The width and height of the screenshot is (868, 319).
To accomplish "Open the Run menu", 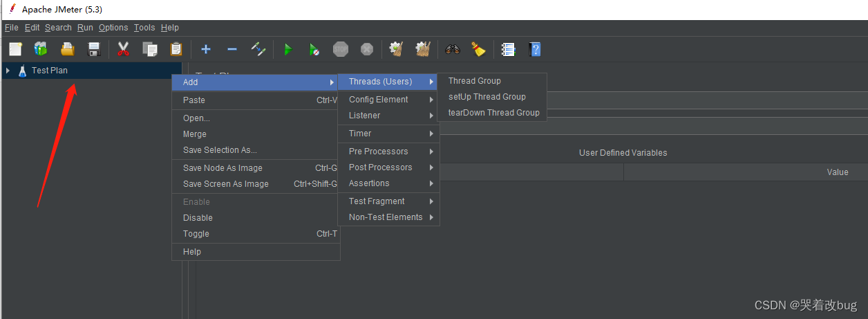I will coord(85,28).
